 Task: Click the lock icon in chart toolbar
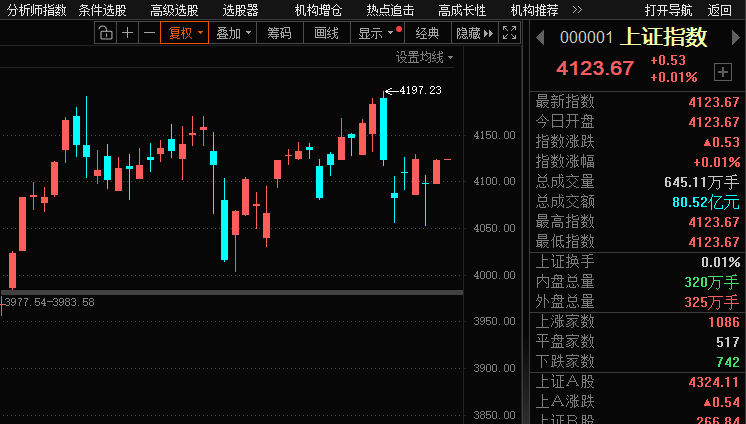106,33
